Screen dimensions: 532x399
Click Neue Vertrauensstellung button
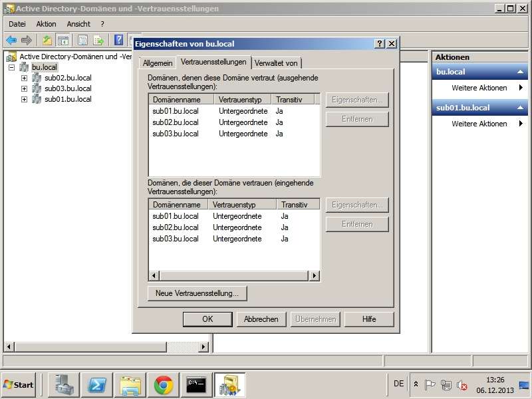[197, 293]
